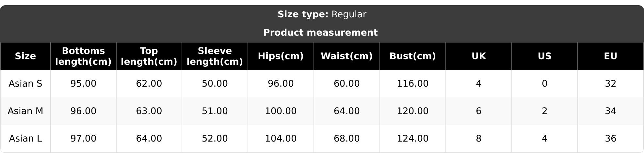
Task: Click the Sleeve length(cm) column header
Action: pyautogui.click(x=215, y=56)
